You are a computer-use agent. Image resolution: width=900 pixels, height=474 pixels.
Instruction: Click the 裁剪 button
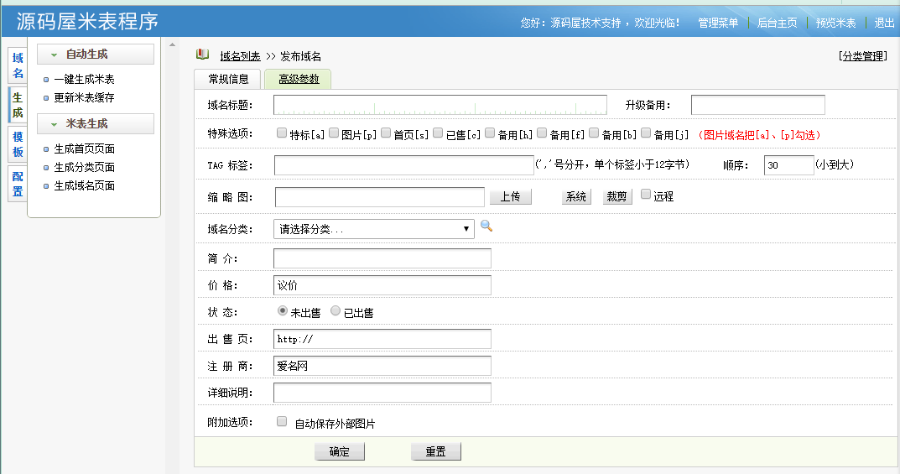pyautogui.click(x=617, y=197)
